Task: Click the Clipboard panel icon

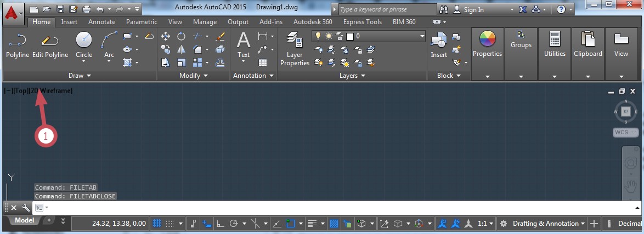Action: [x=587, y=39]
